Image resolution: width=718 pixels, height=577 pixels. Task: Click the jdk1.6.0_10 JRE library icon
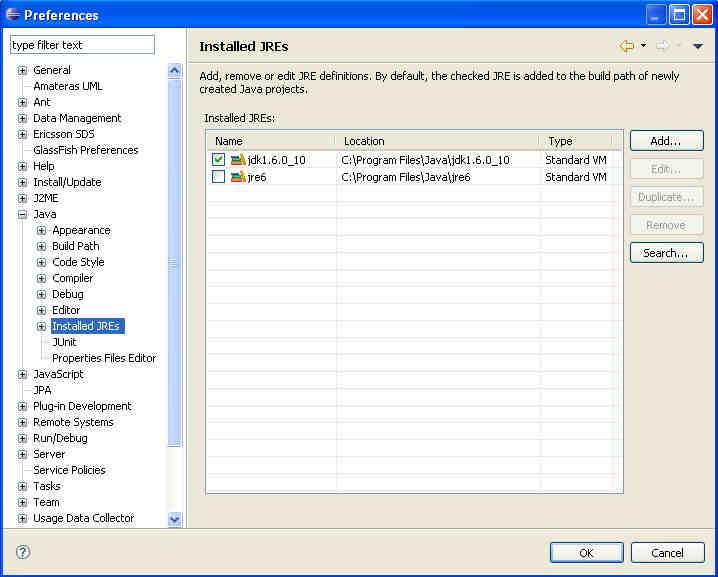point(238,160)
